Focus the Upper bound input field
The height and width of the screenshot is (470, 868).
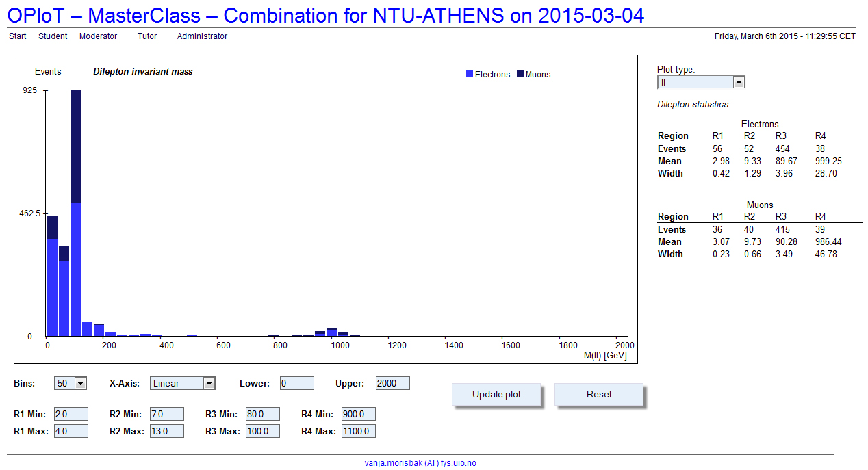[393, 383]
